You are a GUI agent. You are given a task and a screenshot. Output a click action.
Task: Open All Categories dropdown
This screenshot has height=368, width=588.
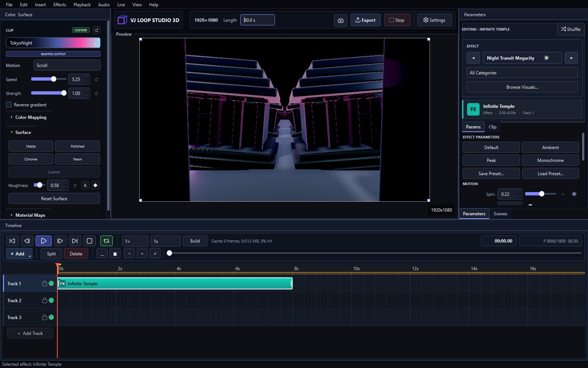[x=522, y=72]
